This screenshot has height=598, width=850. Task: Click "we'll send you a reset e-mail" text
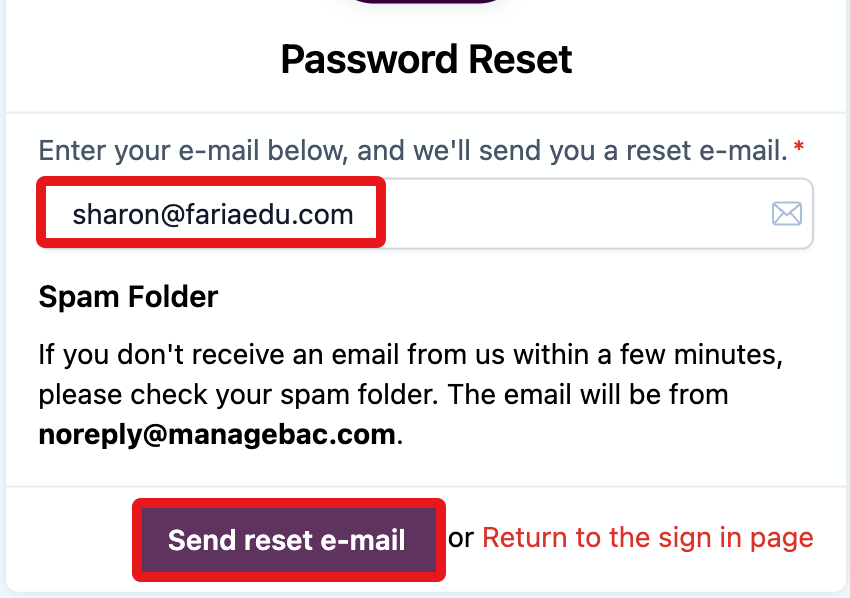pos(601,153)
